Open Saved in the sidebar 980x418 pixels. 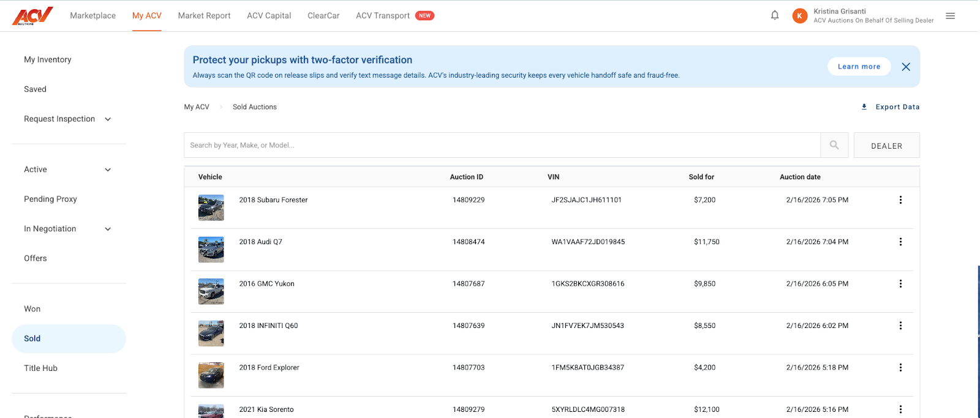click(35, 89)
